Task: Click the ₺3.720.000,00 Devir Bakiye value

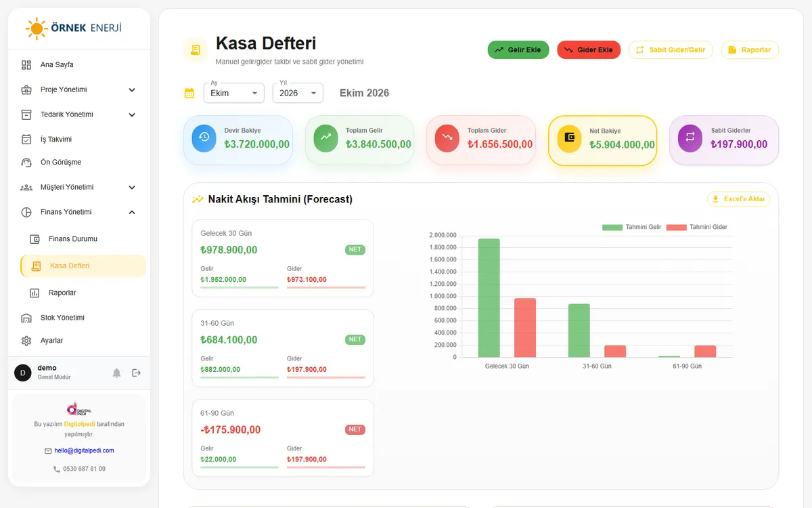Action: pyautogui.click(x=257, y=144)
